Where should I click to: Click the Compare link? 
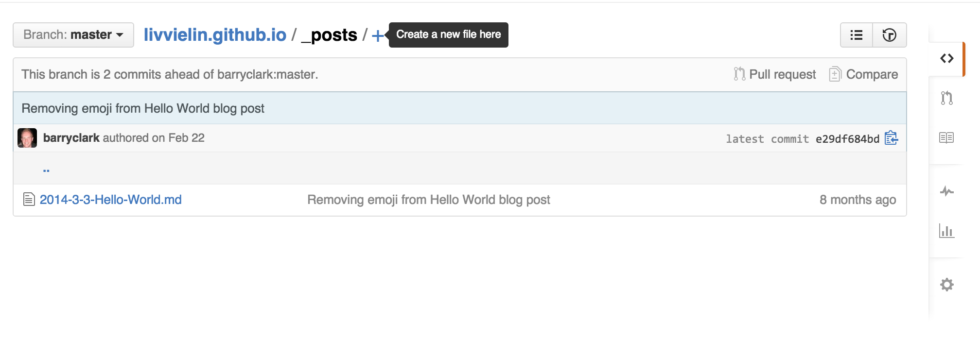pos(864,74)
